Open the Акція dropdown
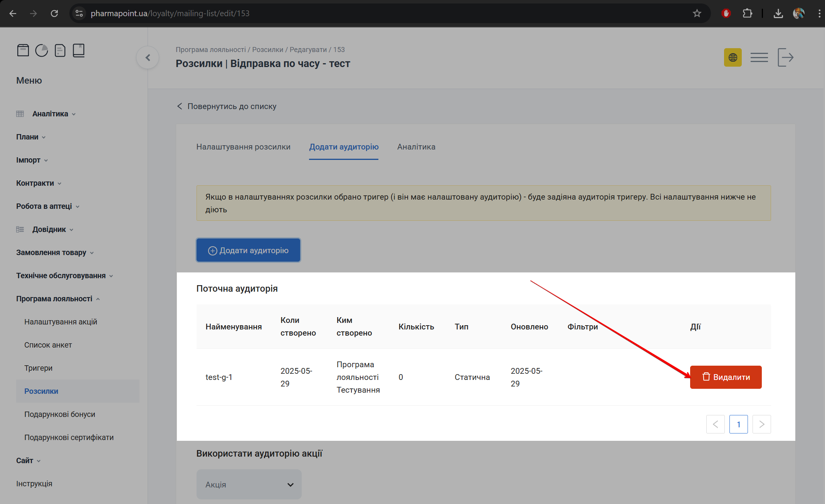825x504 pixels. (x=249, y=484)
